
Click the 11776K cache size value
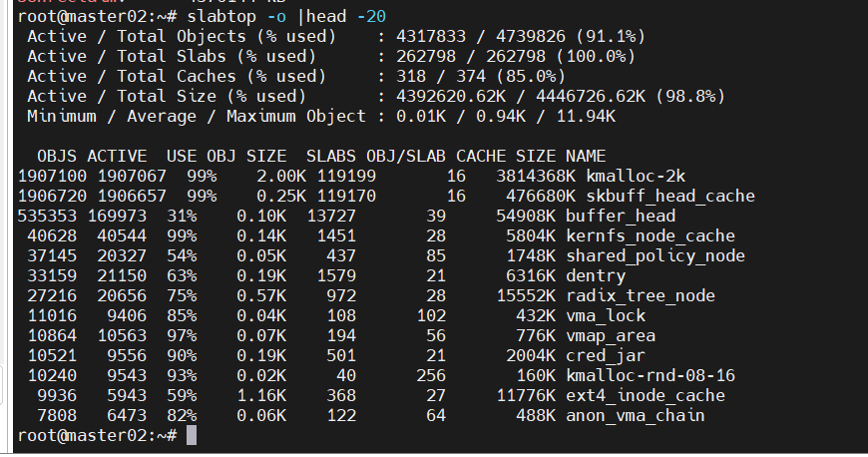tap(526, 395)
